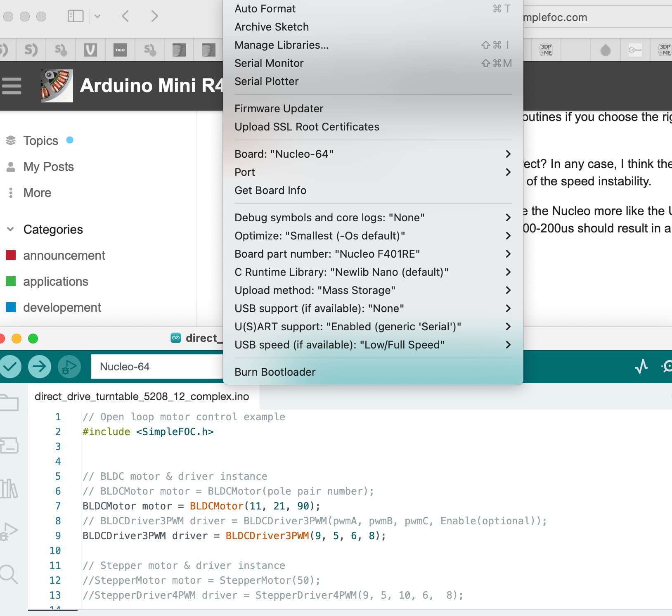
Task: Expand Board "Nucleo-64" submenu
Action: 373,154
